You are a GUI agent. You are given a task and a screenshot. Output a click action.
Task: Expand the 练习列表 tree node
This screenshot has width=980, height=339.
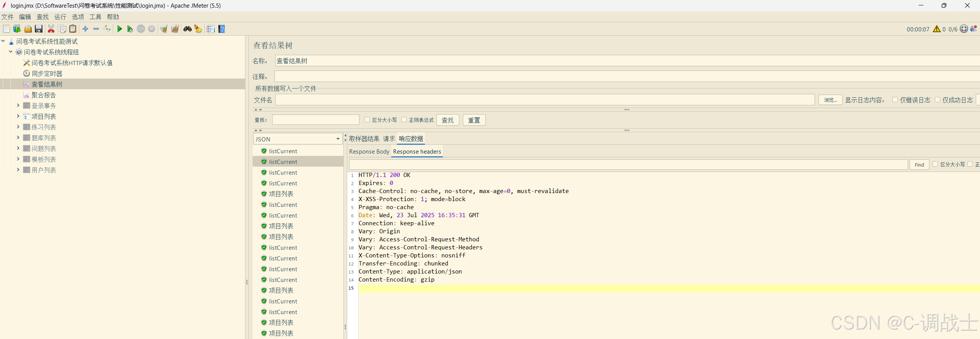click(x=18, y=127)
